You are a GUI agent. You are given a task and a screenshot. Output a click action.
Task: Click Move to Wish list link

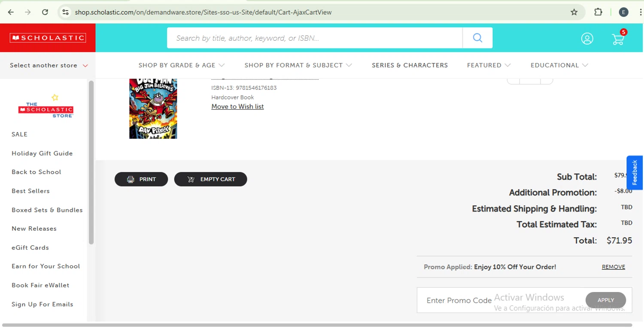[237, 106]
